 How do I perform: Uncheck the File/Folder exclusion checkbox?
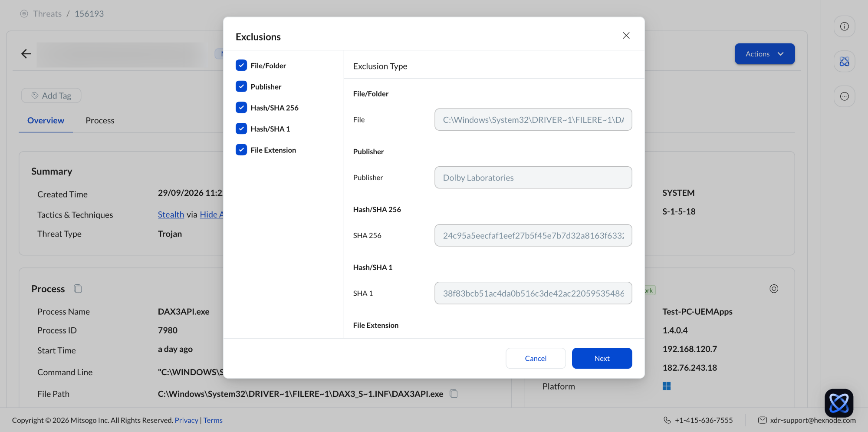tap(241, 65)
